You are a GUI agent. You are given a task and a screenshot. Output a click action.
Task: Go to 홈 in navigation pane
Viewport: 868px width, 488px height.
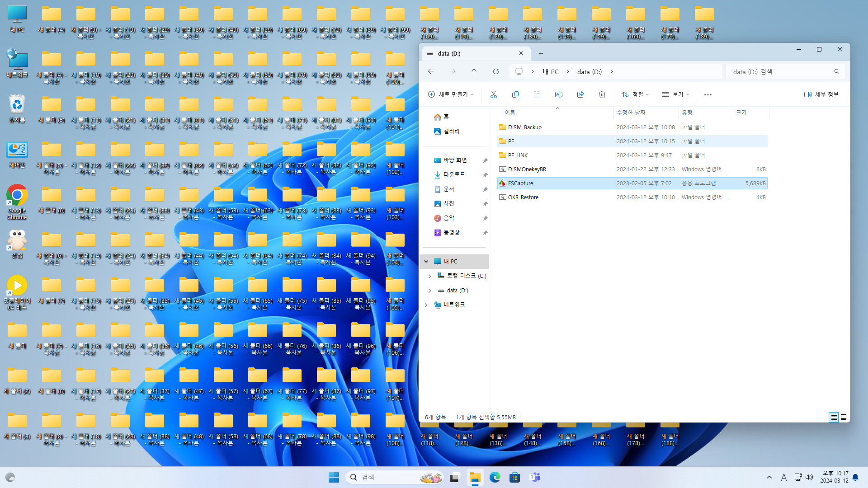click(442, 117)
